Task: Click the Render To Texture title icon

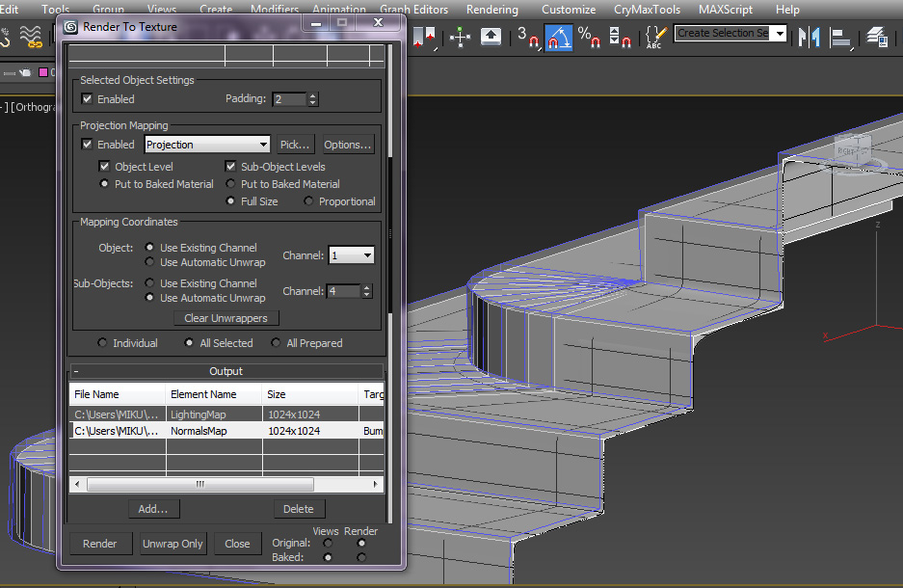Action: (x=71, y=27)
